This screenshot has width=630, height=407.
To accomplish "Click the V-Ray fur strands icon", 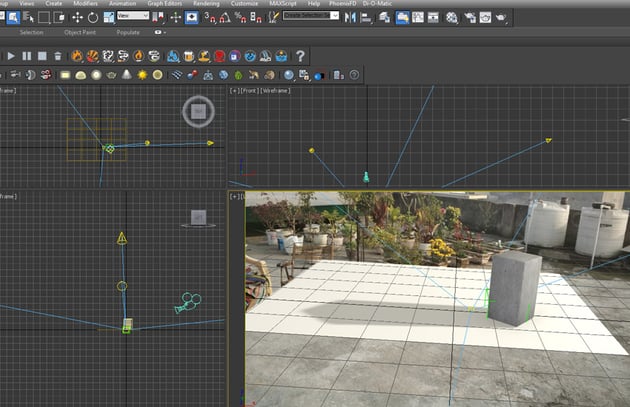I will pos(176,75).
